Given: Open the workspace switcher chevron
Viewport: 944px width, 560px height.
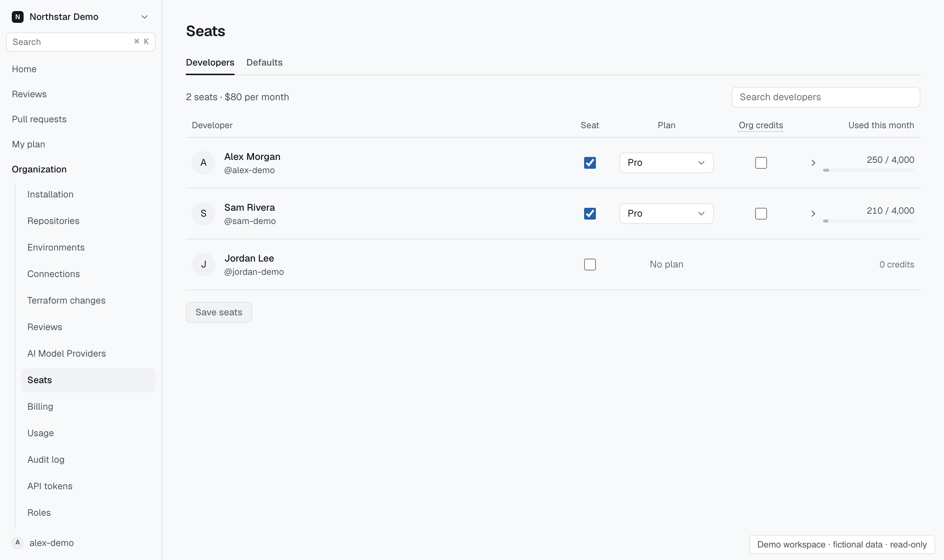Looking at the screenshot, I should pyautogui.click(x=144, y=17).
